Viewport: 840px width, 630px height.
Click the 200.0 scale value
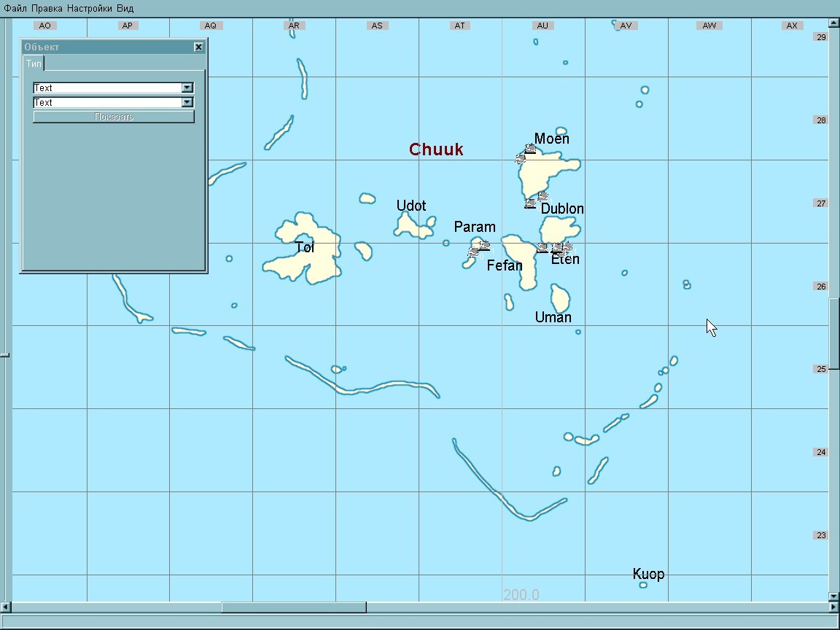[x=521, y=595]
